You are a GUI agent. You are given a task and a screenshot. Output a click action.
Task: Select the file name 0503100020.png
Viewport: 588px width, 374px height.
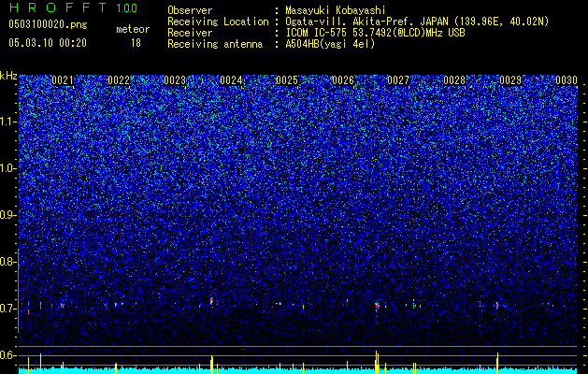pos(48,25)
